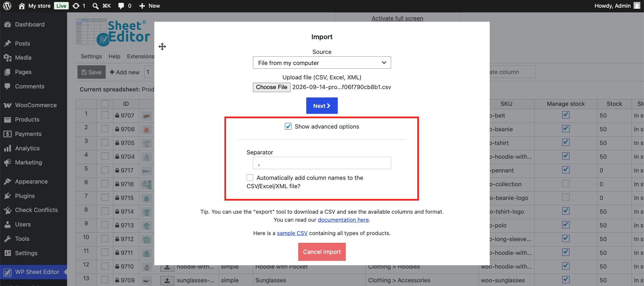
Task: Click the Add new button
Action: coord(124,72)
